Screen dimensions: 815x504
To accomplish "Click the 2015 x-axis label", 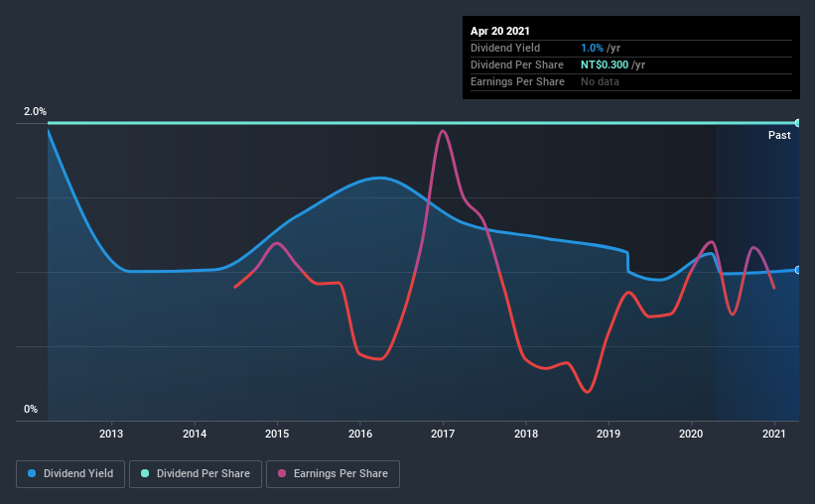I will [x=277, y=434].
